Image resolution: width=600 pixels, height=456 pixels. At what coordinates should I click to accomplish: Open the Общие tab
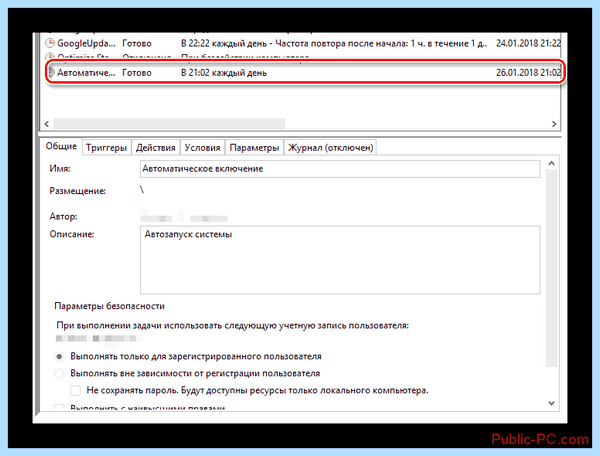point(61,147)
